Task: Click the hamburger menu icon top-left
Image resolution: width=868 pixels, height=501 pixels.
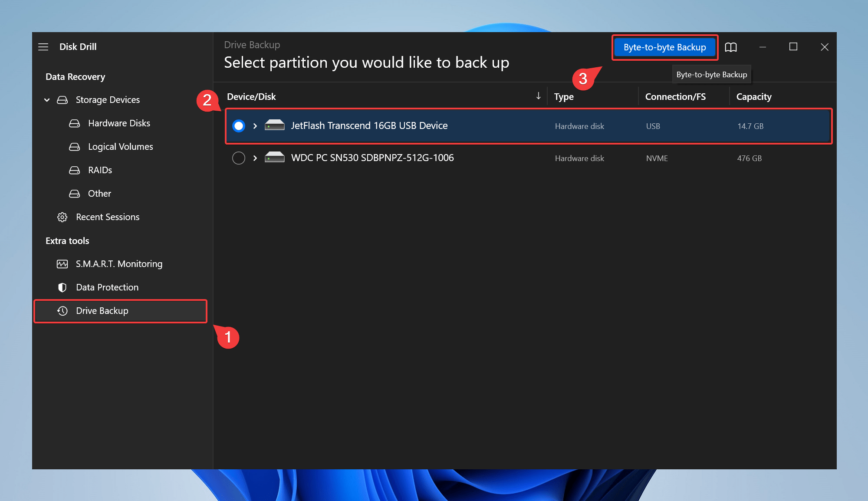Action: coord(43,46)
